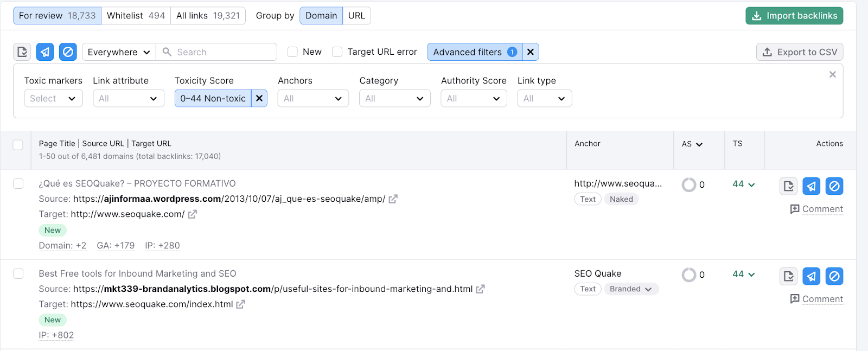
Task: Sort the table by the AS column
Action: (692, 144)
